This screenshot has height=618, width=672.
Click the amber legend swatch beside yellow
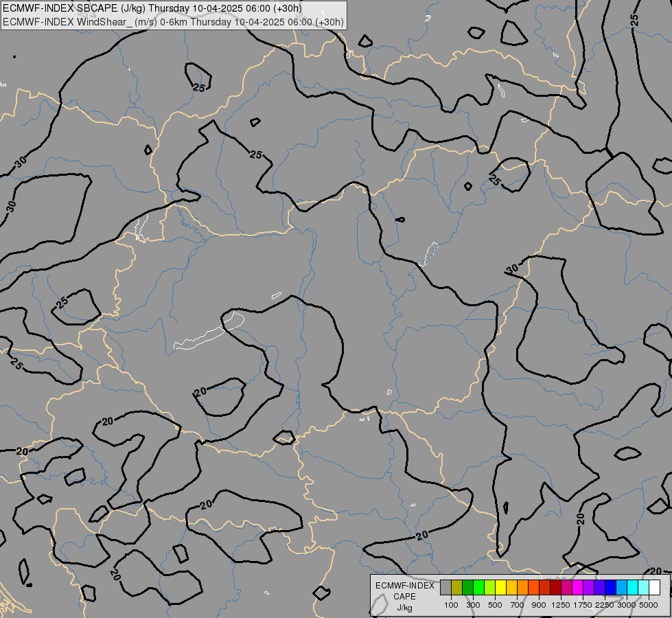[x=511, y=588]
